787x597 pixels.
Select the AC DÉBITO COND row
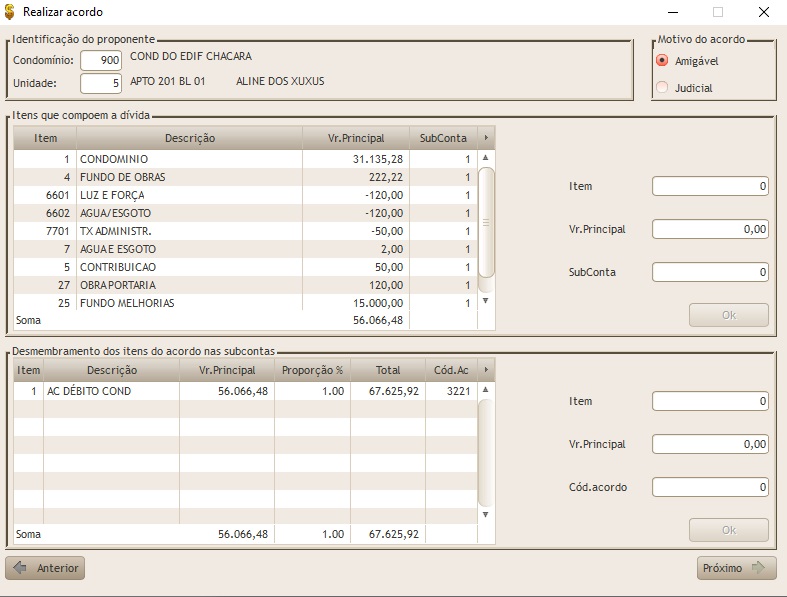click(112, 392)
